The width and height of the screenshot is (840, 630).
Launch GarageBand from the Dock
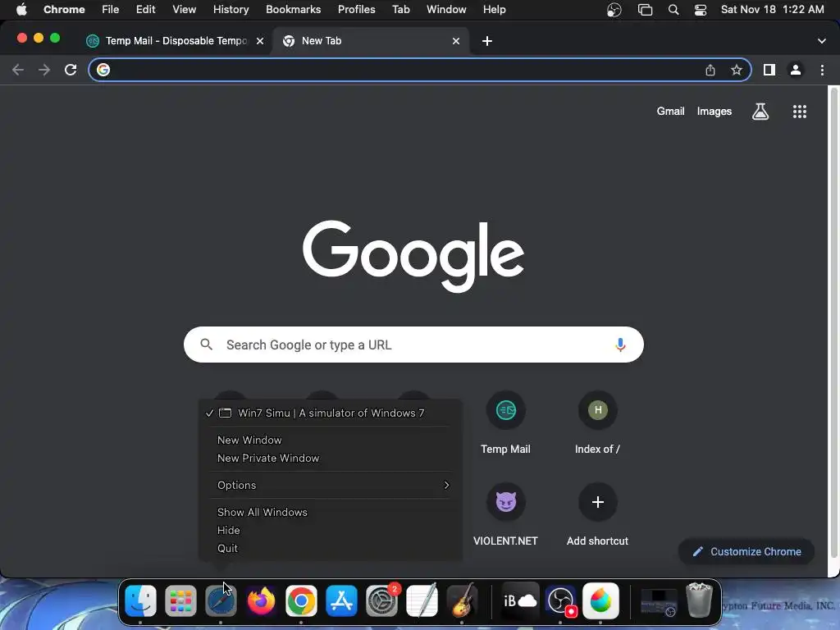462,600
